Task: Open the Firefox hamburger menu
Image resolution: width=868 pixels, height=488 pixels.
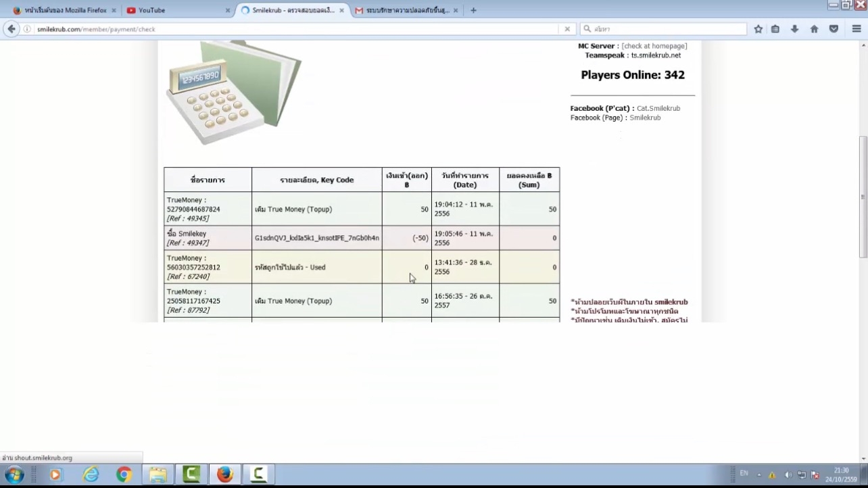Action: point(856,29)
